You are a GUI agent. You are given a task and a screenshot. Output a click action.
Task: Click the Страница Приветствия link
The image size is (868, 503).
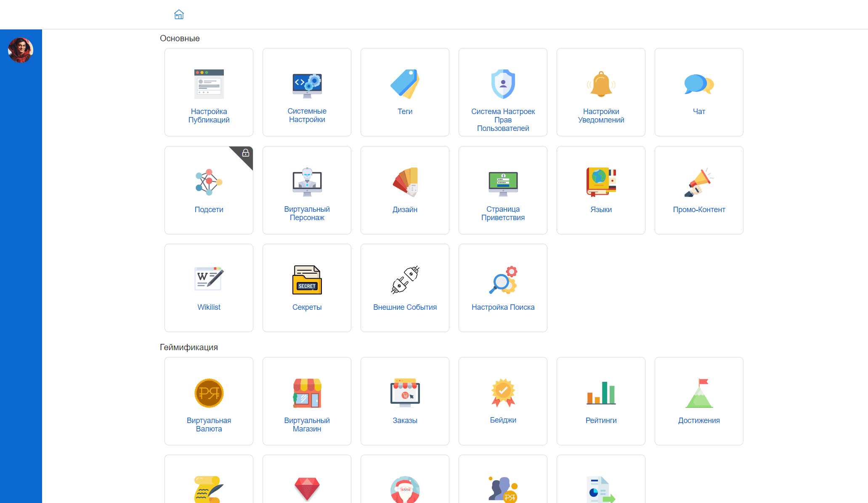(503, 213)
